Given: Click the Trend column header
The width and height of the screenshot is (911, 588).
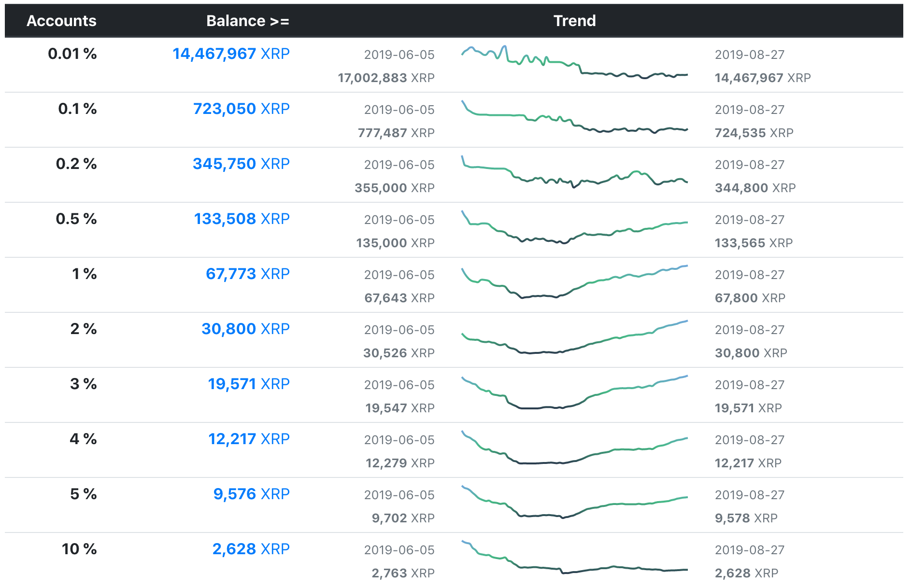Looking at the screenshot, I should pos(574,21).
